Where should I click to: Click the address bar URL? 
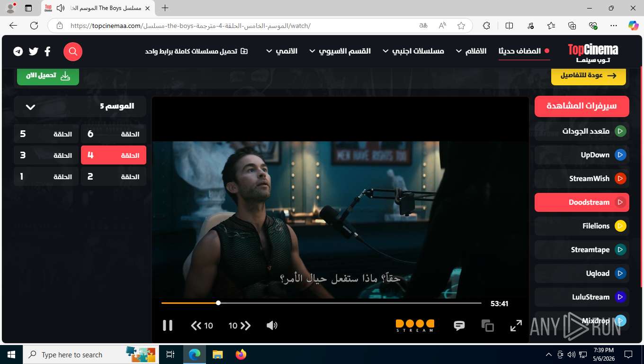pos(190,26)
